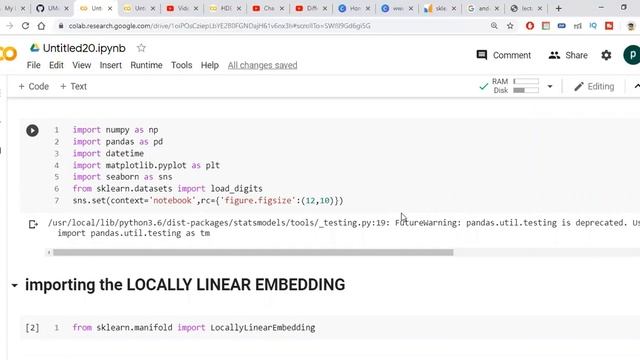
Task: Click the 'All changes saved' link
Action: tap(262, 65)
